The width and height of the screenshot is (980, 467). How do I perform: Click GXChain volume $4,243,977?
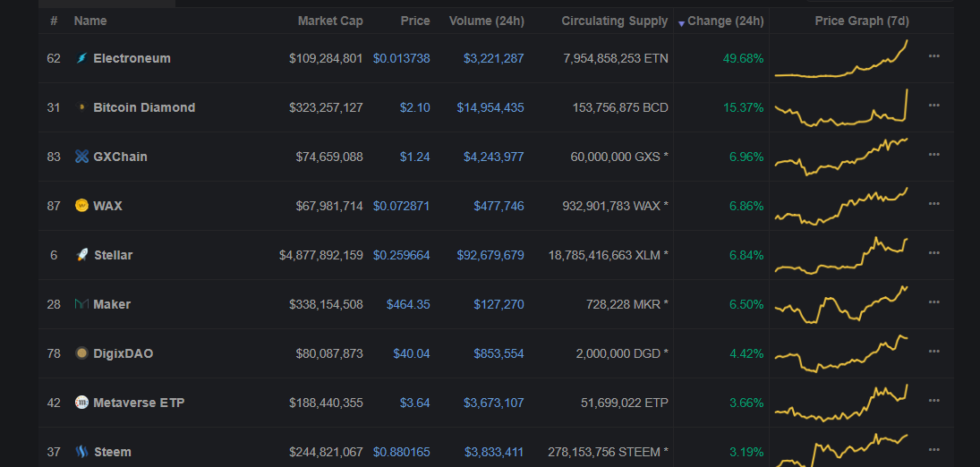494,157
